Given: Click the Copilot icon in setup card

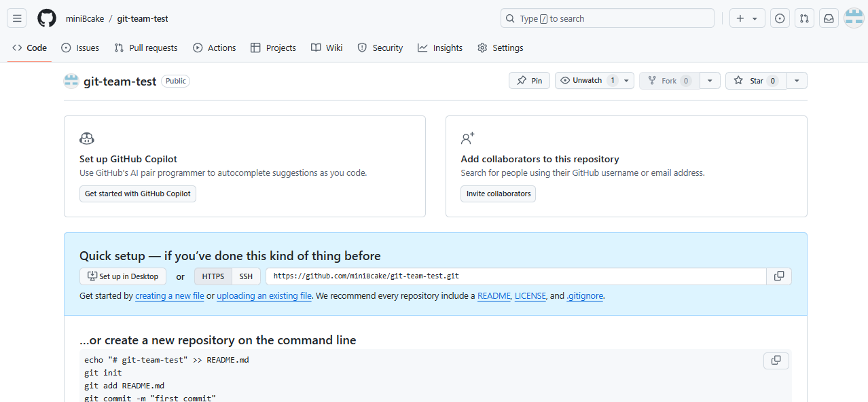Looking at the screenshot, I should click(87, 139).
